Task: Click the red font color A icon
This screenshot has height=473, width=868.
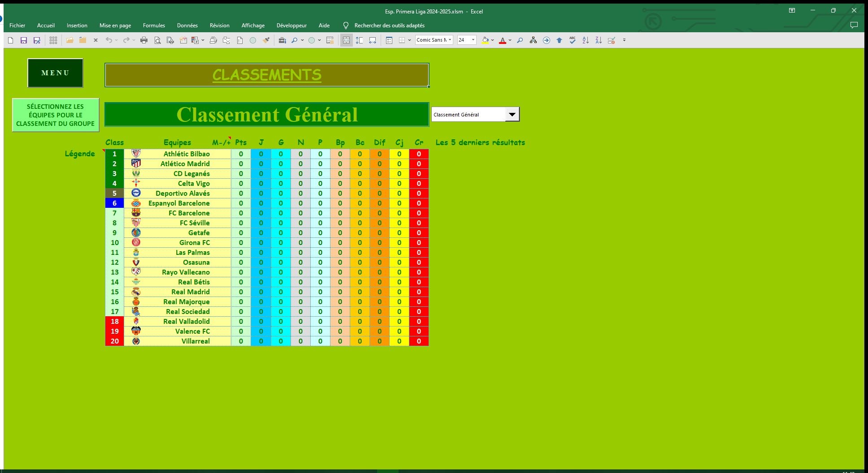Action: (x=503, y=40)
